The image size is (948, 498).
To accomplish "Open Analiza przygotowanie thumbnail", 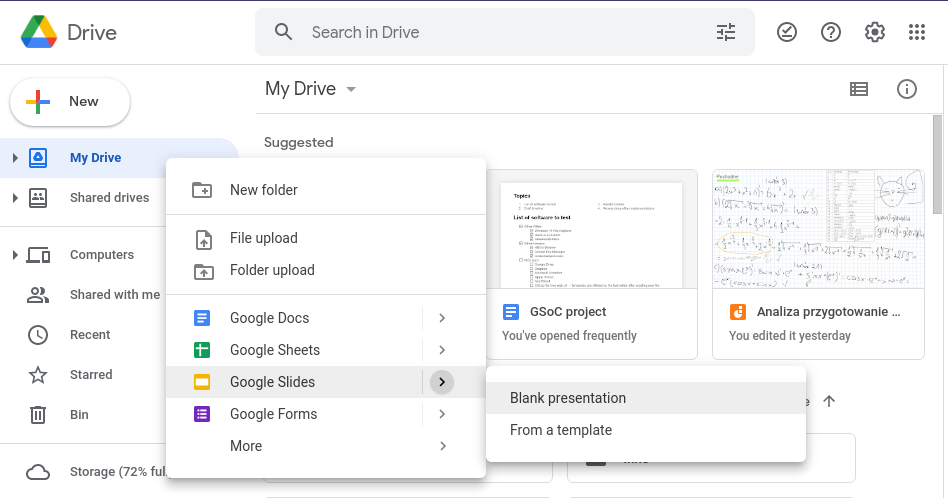I will pyautogui.click(x=819, y=230).
